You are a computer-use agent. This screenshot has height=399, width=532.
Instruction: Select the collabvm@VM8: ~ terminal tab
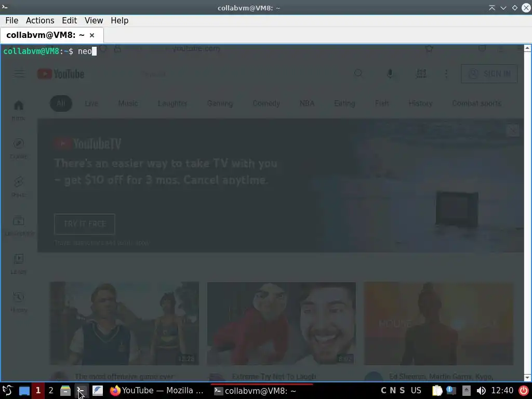(45, 35)
